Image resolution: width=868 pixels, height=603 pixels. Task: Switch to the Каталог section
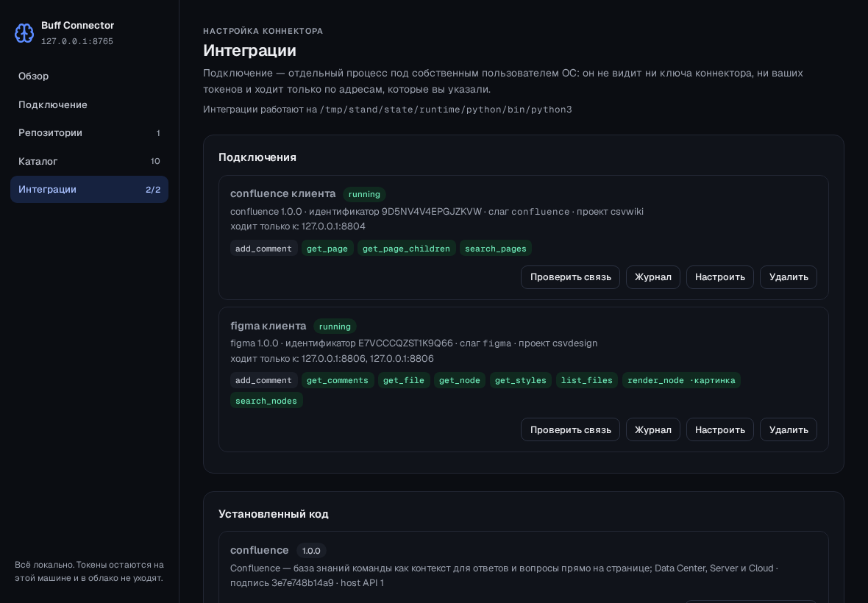coord(89,161)
